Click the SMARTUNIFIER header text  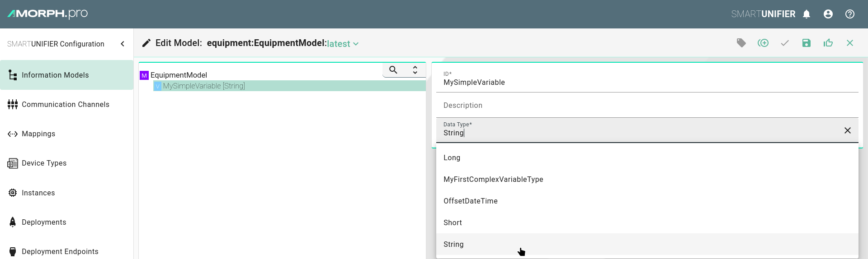click(x=763, y=14)
